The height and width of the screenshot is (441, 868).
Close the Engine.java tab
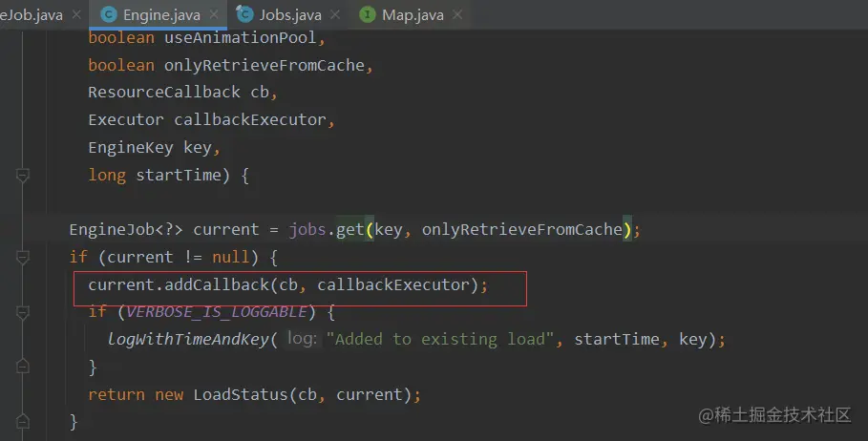214,15
